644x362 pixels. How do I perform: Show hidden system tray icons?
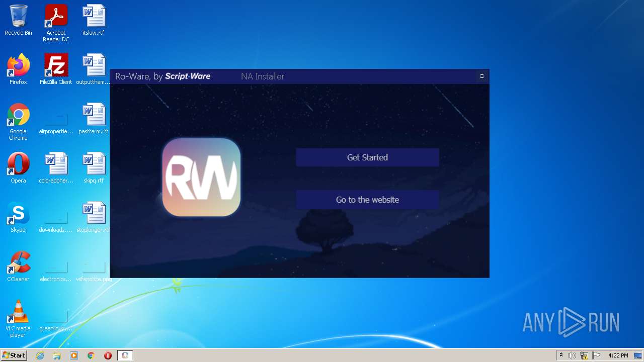(x=561, y=355)
